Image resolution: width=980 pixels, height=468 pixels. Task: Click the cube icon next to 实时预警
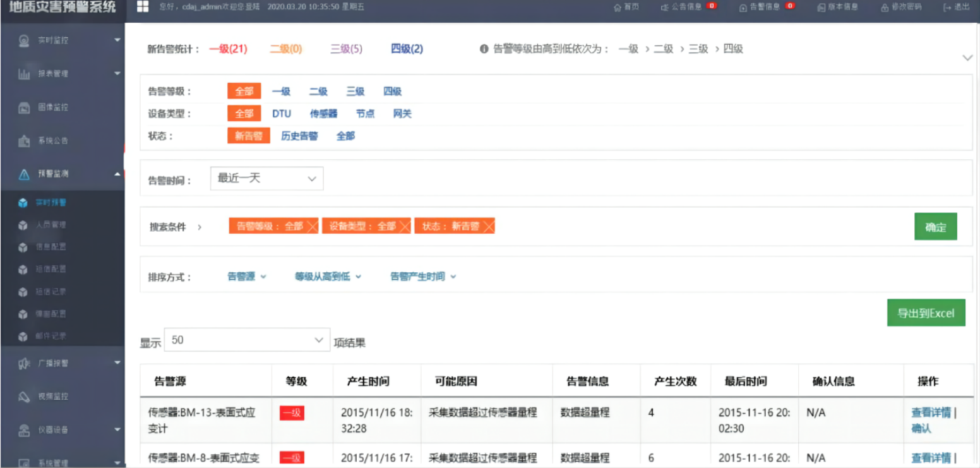coord(23,203)
